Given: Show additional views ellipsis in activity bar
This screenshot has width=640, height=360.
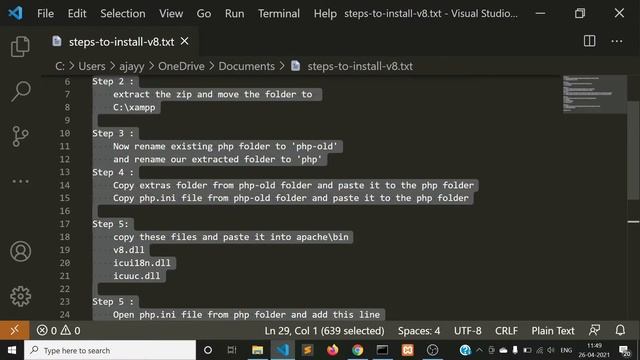Looking at the screenshot, I should point(20,181).
